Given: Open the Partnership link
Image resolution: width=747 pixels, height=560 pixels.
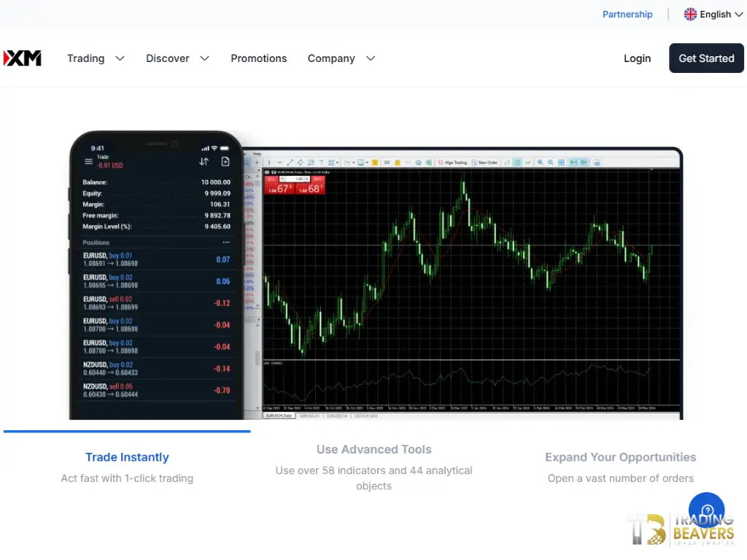Looking at the screenshot, I should pos(627,15).
